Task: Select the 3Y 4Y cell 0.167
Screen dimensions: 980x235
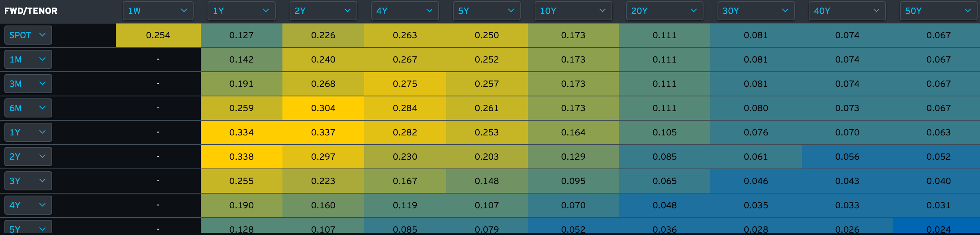Action: tap(405, 181)
